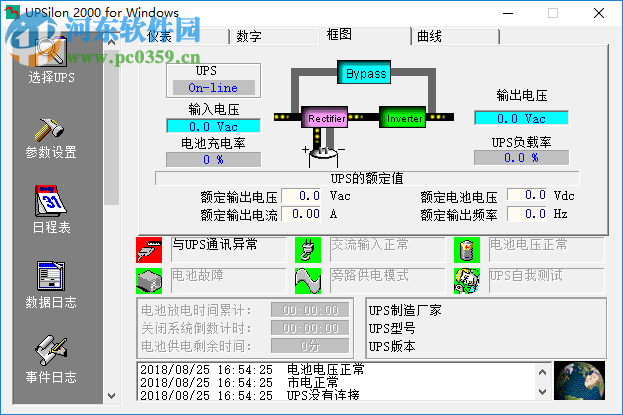This screenshot has height=415, width=623.
Task: Click the 输出电压 0.0 Vac value
Action: coord(522,118)
